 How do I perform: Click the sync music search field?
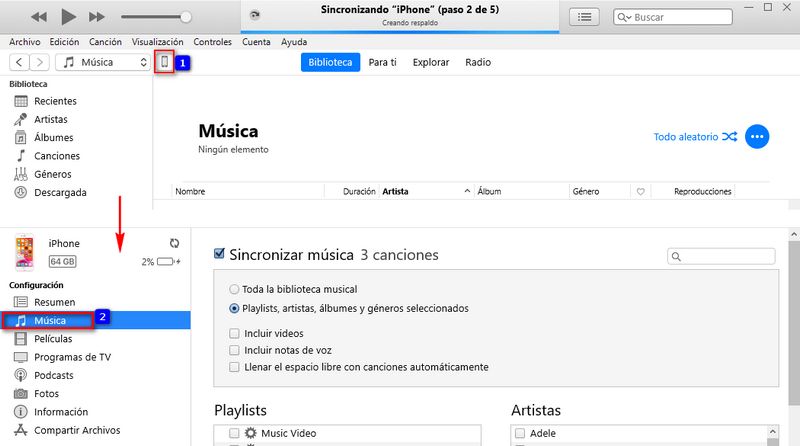tap(721, 256)
